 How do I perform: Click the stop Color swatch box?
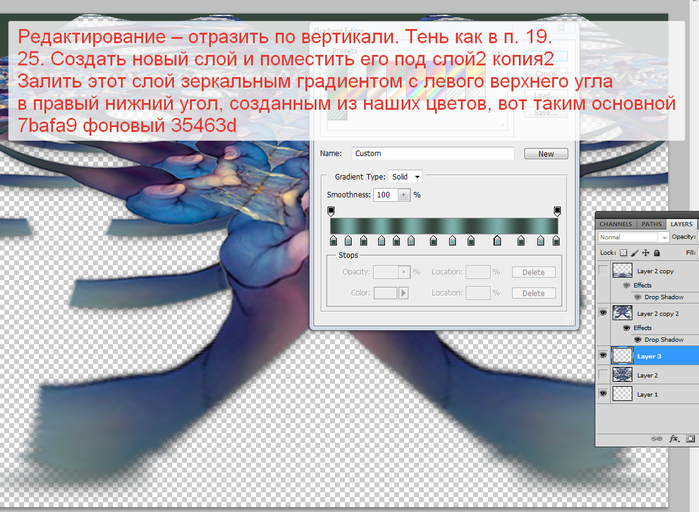(x=385, y=293)
